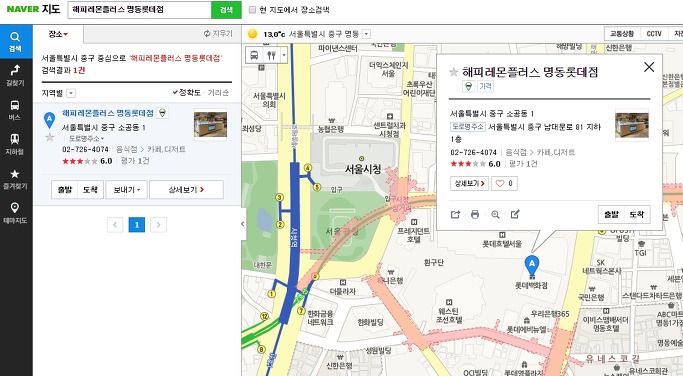Image resolution: width=683 pixels, height=376 pixels.
Task: Set as 출발 in the result list
Action: click(65, 190)
